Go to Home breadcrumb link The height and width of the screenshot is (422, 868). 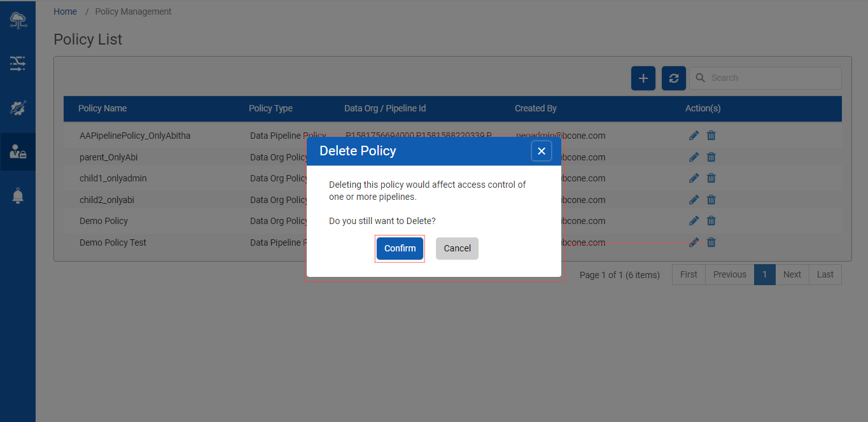65,11
